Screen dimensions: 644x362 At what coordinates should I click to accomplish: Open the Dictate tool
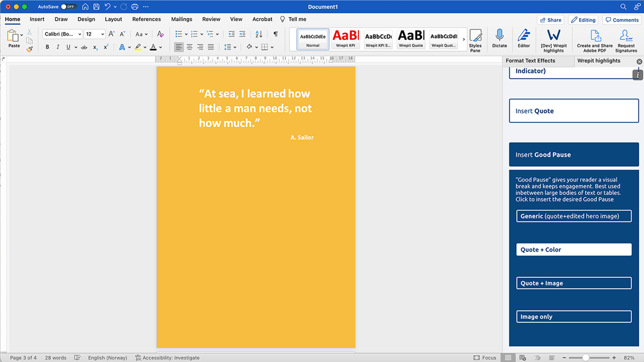[x=499, y=40]
